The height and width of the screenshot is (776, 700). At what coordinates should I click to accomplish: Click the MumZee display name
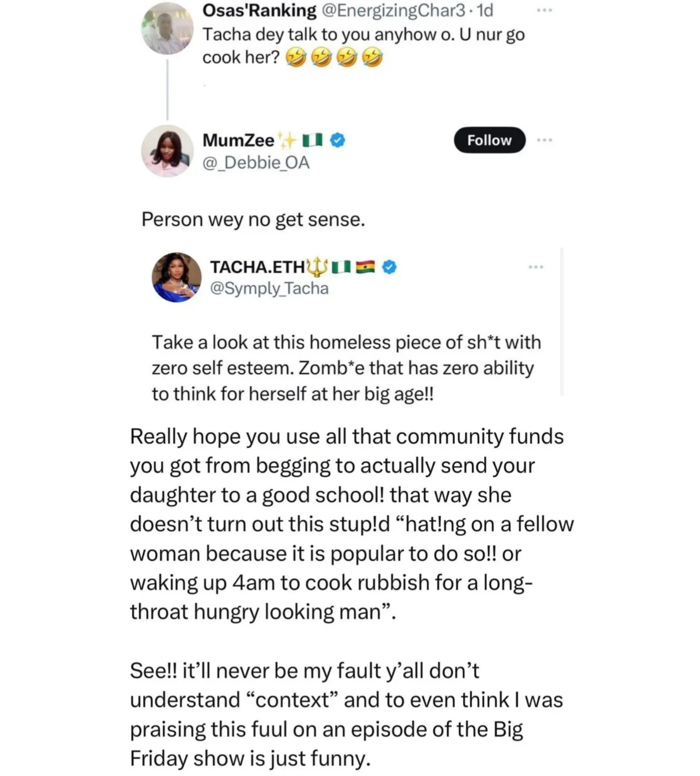(x=238, y=141)
